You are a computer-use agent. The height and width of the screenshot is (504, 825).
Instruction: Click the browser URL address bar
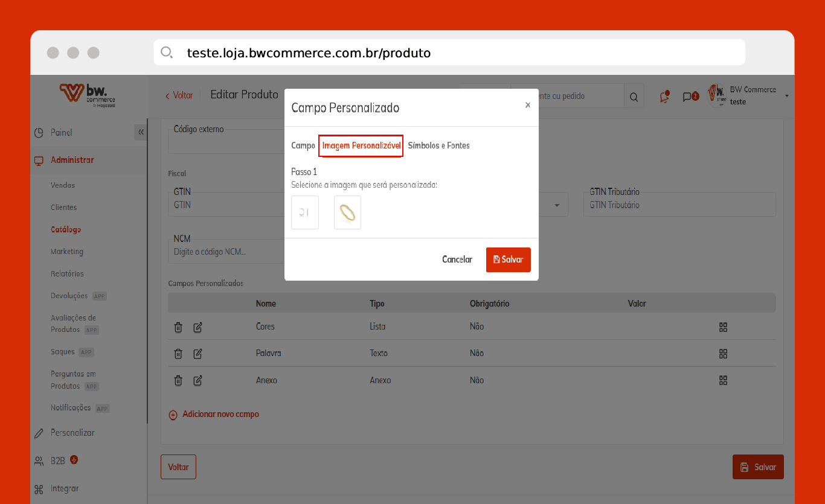(x=449, y=53)
